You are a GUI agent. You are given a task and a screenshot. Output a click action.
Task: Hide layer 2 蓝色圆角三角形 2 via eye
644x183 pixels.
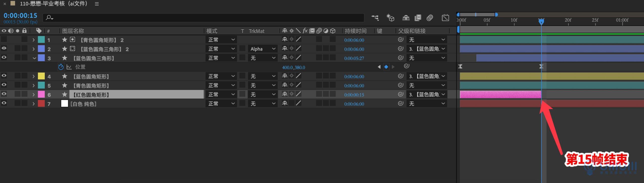tap(4, 48)
